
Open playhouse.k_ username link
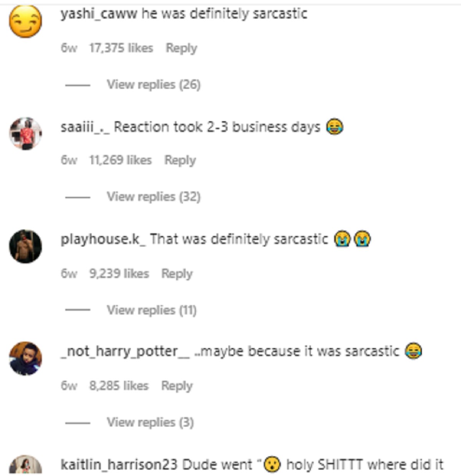[x=103, y=239]
